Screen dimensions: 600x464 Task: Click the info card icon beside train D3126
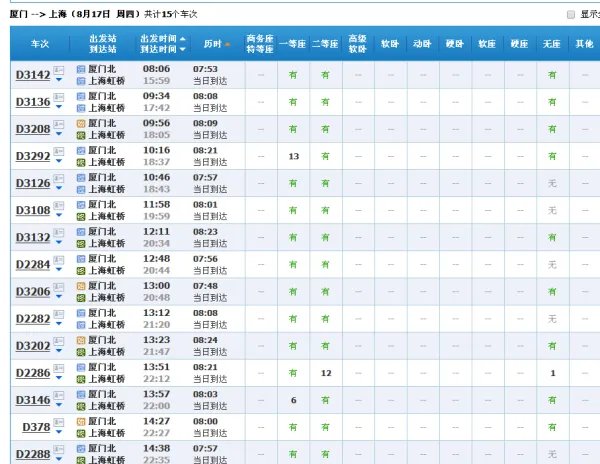(59, 178)
